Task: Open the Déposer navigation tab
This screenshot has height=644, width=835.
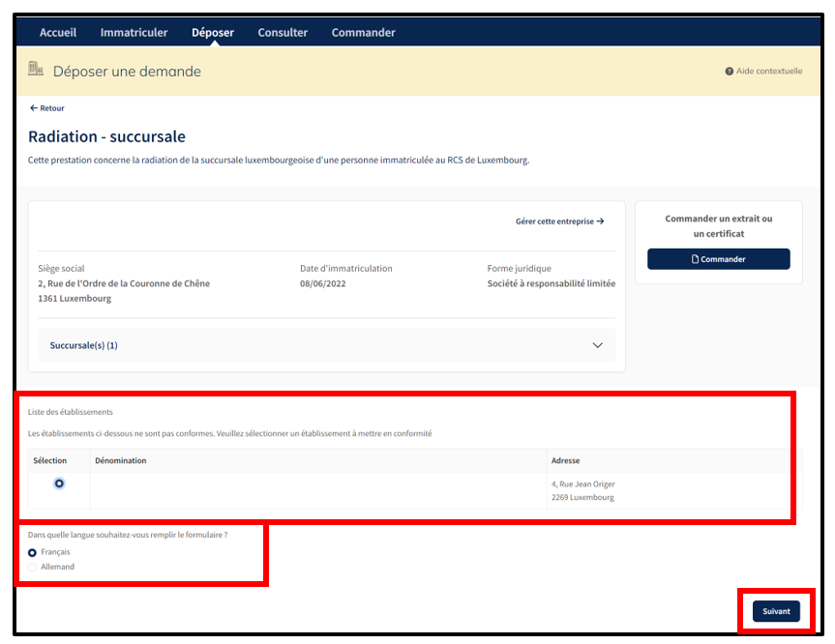Action: [x=213, y=33]
